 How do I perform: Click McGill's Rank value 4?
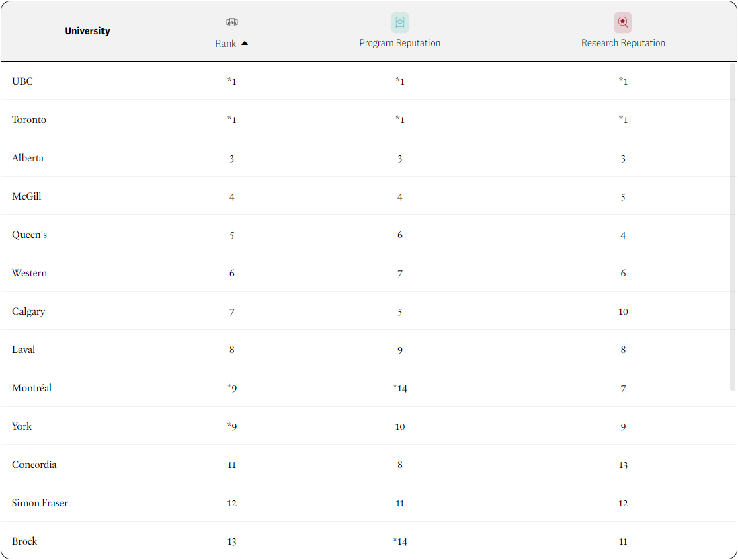(232, 197)
